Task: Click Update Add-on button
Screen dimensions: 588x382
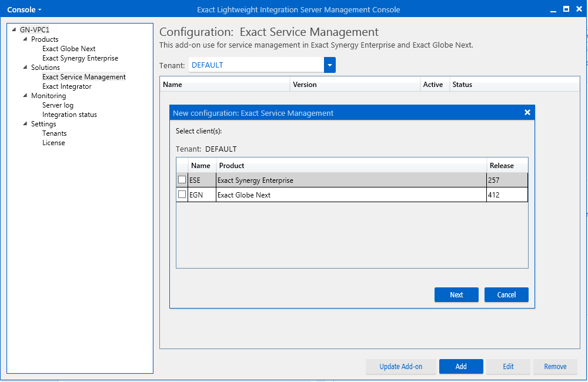Action: tap(401, 366)
